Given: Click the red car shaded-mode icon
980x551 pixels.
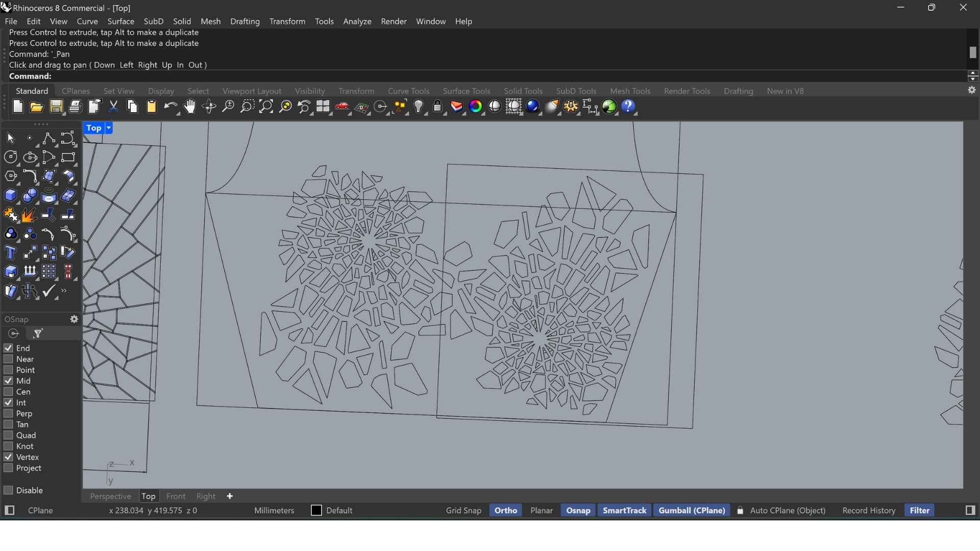Looking at the screenshot, I should 343,107.
